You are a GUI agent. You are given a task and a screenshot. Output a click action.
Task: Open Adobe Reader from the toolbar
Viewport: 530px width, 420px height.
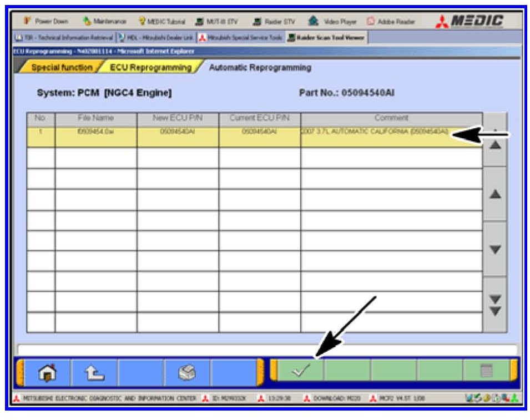[391, 21]
